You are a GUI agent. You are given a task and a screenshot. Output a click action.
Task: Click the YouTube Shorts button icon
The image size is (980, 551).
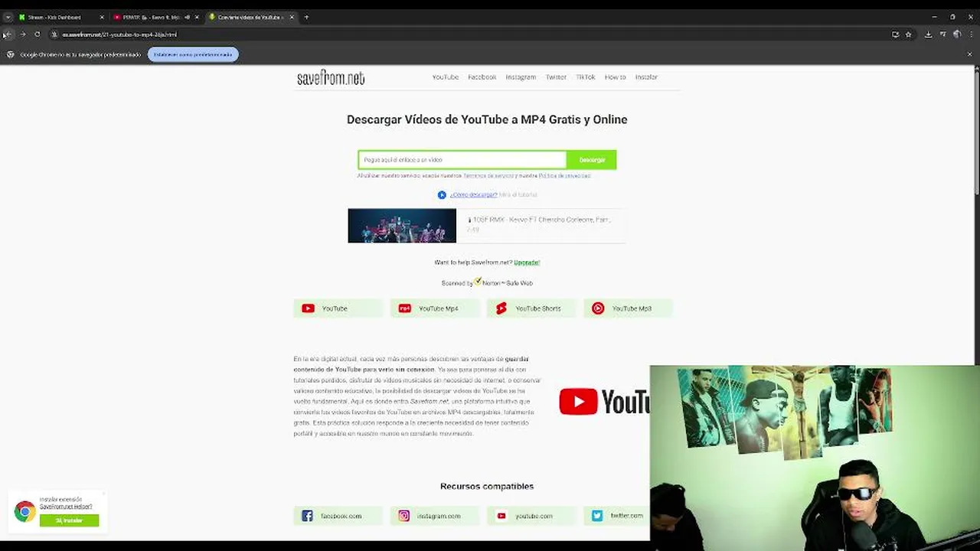tap(501, 308)
